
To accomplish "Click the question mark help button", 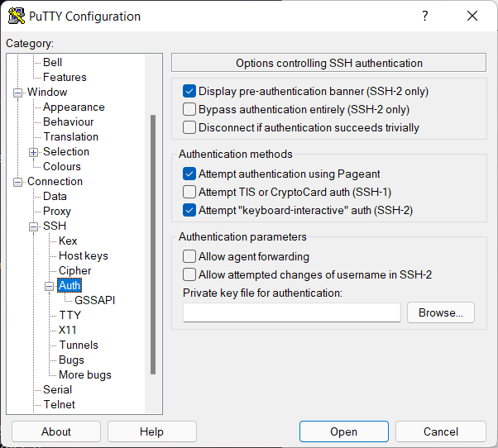I will tap(424, 16).
